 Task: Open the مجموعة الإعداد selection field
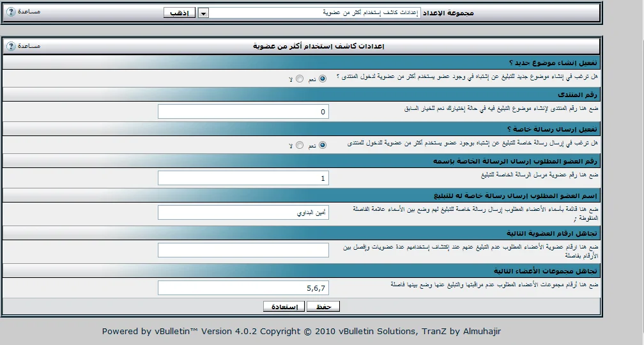316,13
